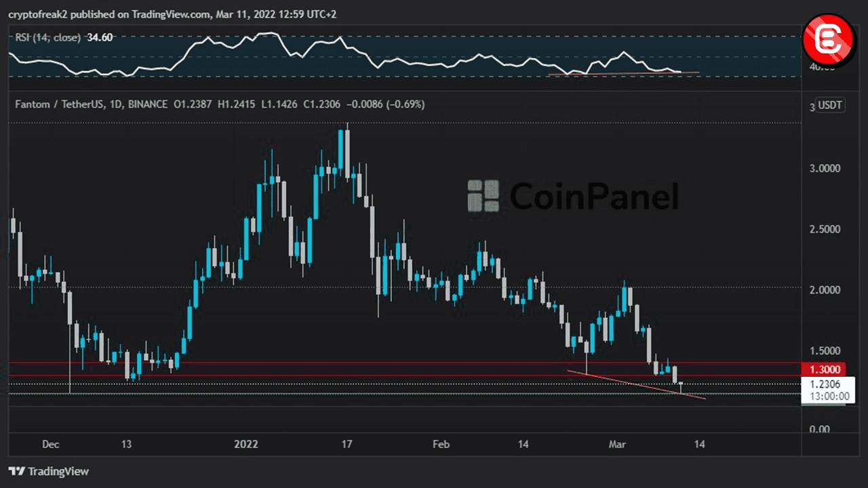Click the close value C1.2306
The height and width of the screenshot is (488, 868).
coord(321,104)
